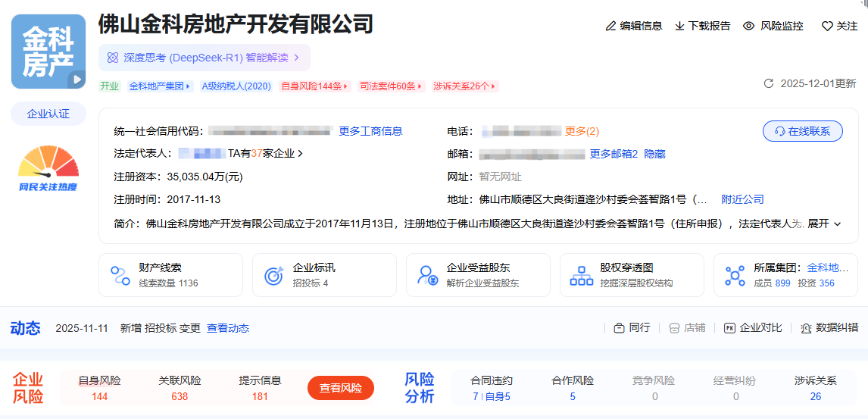
Task: Click the 在线联系 button
Action: (x=803, y=131)
